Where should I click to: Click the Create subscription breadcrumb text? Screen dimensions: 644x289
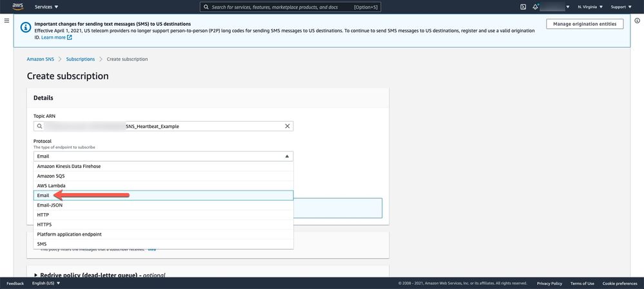point(128,59)
